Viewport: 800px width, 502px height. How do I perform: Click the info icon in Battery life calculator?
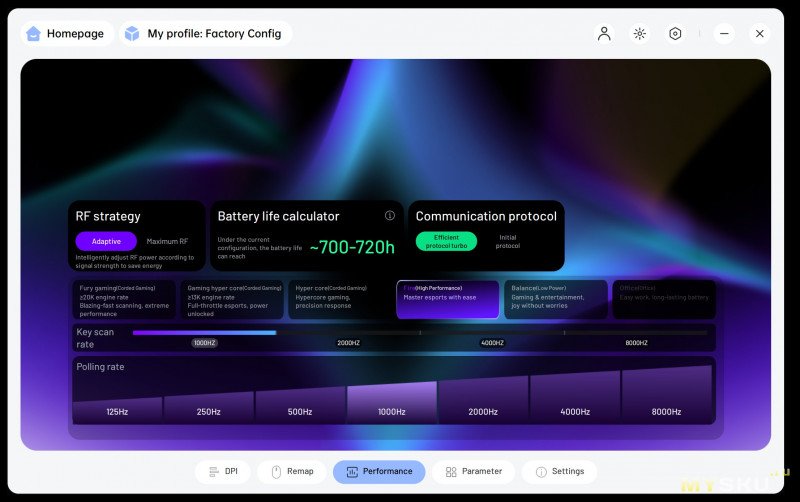pyautogui.click(x=390, y=216)
